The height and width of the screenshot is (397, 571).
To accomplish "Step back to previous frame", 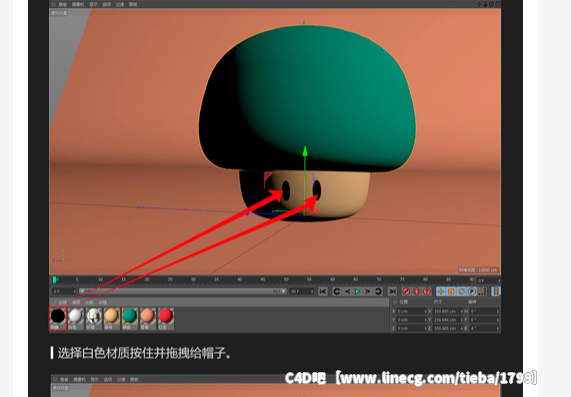I will point(347,291).
